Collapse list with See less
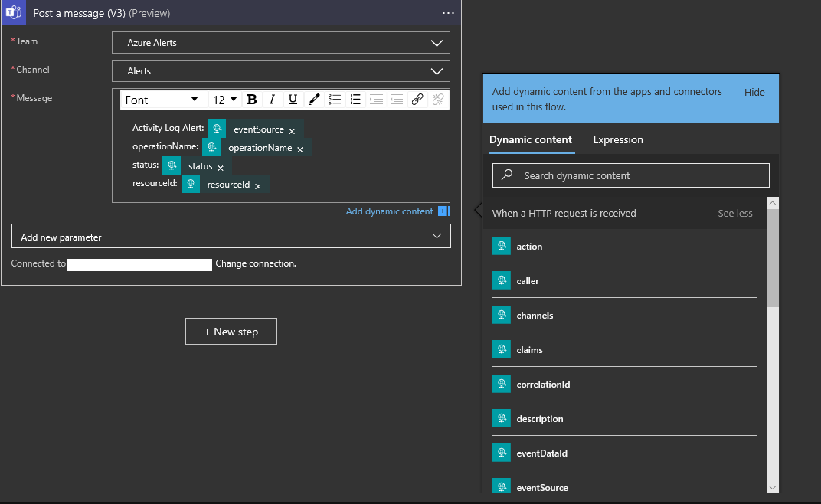Viewport: 821px width, 504px height. click(734, 213)
